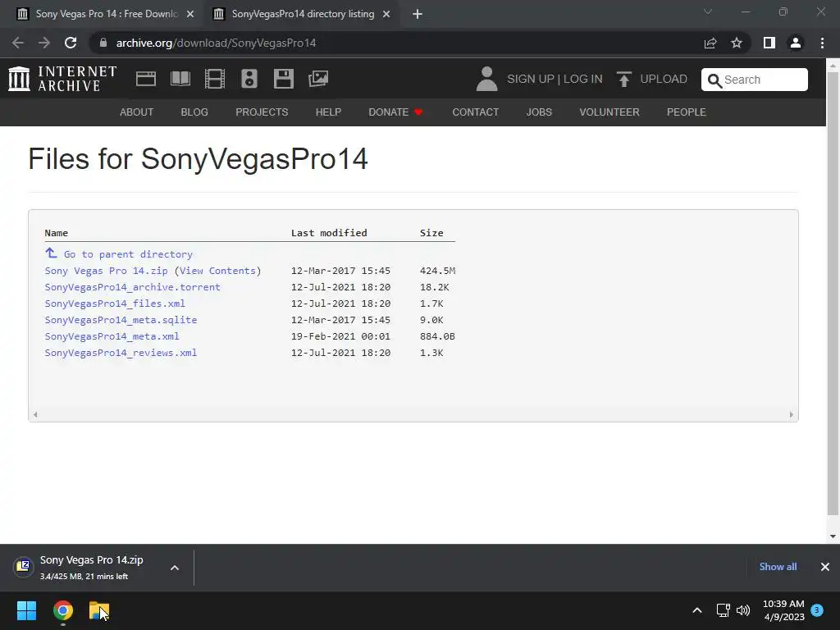Open the JOBS nav item
Screen dimensions: 840x630
point(539,112)
